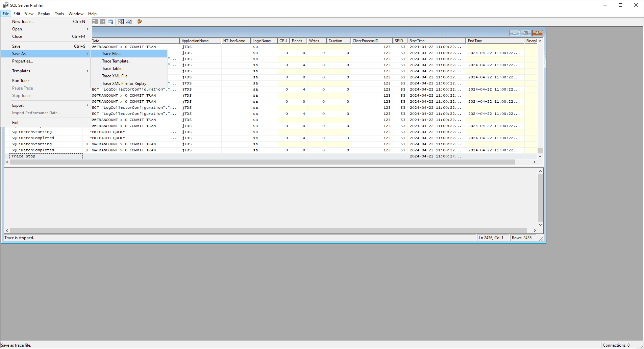This screenshot has width=644, height=349.
Task: Click the NTUserName column header
Action: [x=236, y=41]
